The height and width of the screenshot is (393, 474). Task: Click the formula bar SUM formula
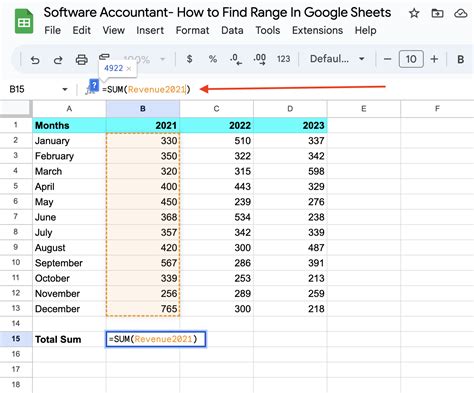[x=146, y=89]
